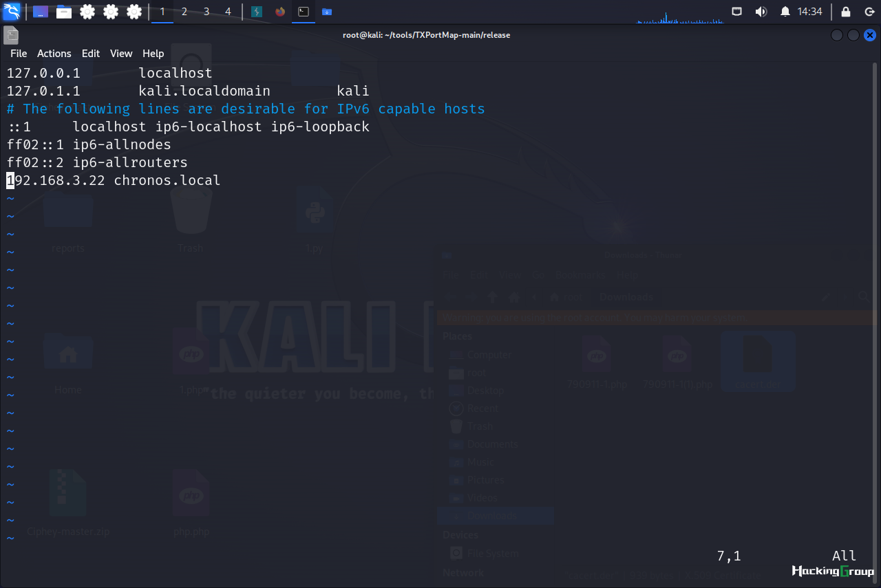Select the terminal icon in the taskbar
Viewport: 881px width, 588px height.
point(303,12)
